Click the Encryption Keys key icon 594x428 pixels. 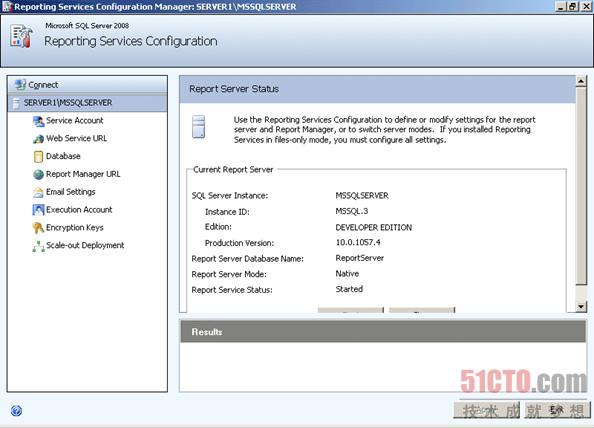38,228
